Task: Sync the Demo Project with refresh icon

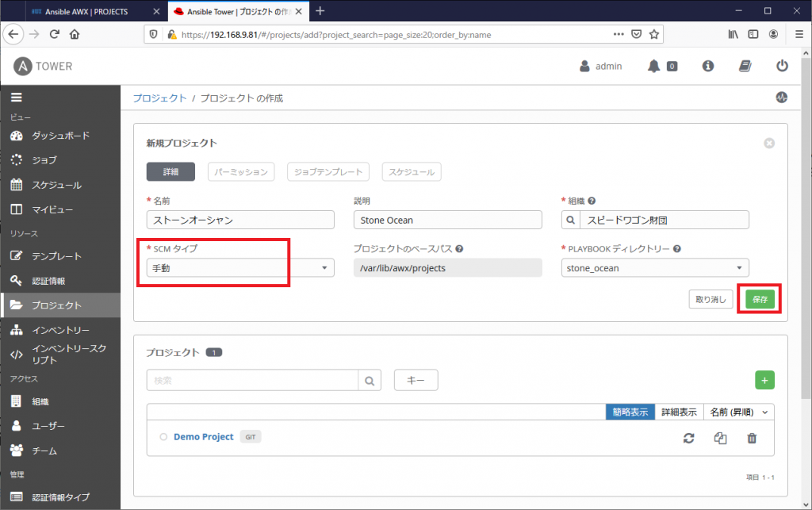Action: pos(688,437)
